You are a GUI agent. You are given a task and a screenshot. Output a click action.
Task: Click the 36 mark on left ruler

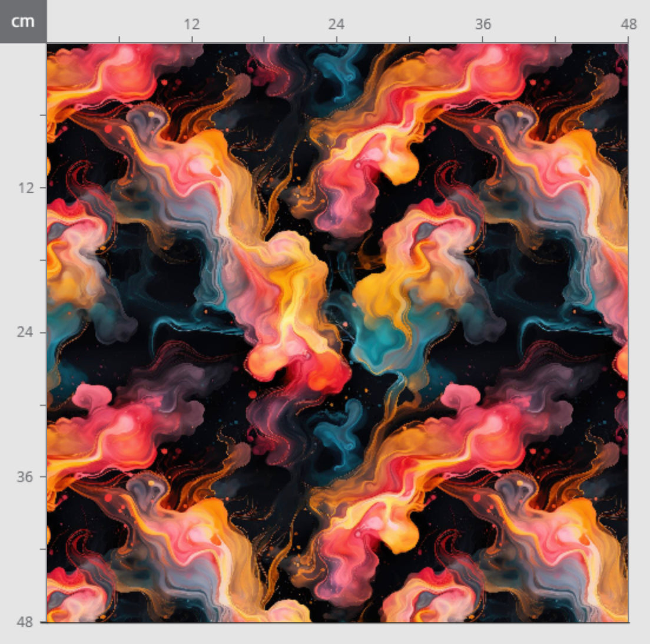point(25,477)
